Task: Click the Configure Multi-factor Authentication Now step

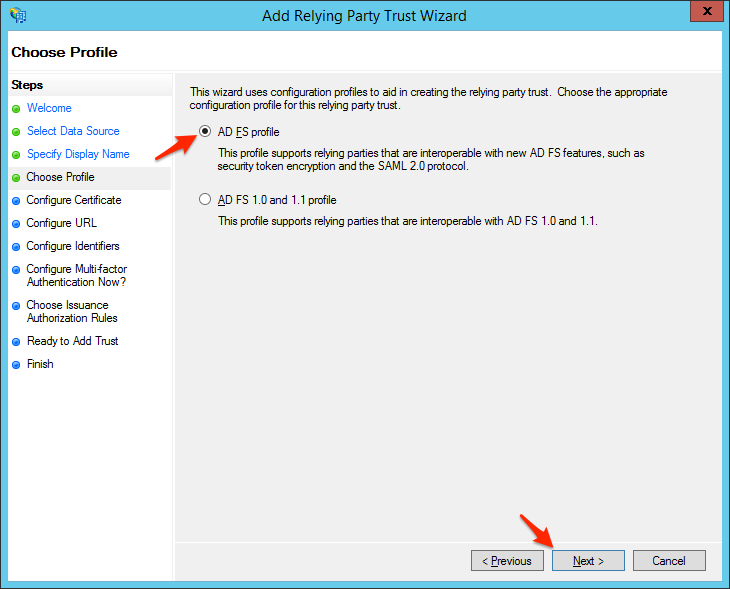Action: pos(76,275)
